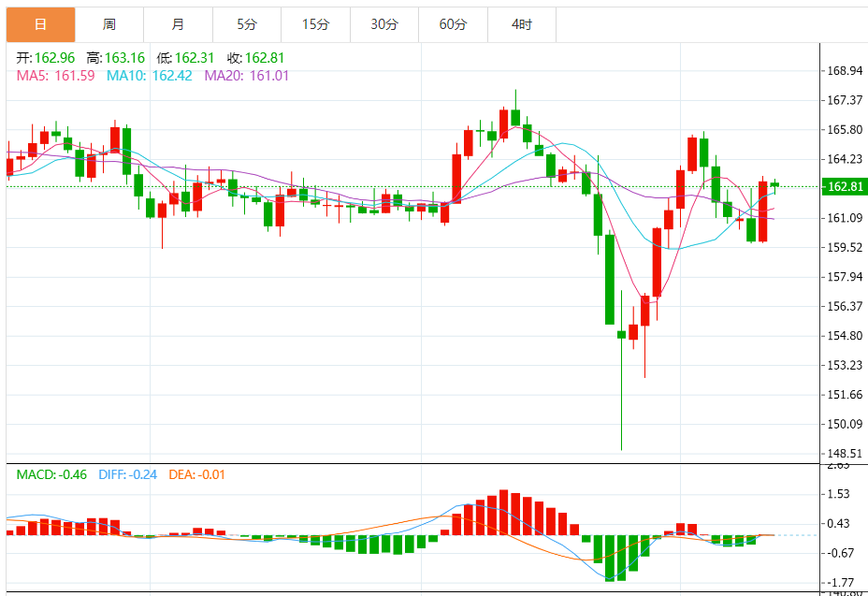The height and width of the screenshot is (596, 868).
Task: Click the DIFF: -0.24 label
Action: [x=128, y=474]
